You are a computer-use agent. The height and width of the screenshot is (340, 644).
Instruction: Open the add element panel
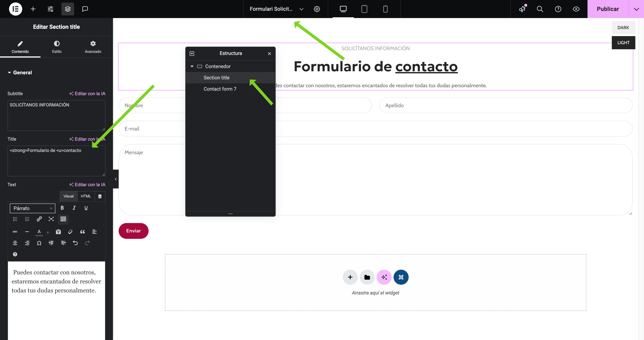click(x=33, y=9)
